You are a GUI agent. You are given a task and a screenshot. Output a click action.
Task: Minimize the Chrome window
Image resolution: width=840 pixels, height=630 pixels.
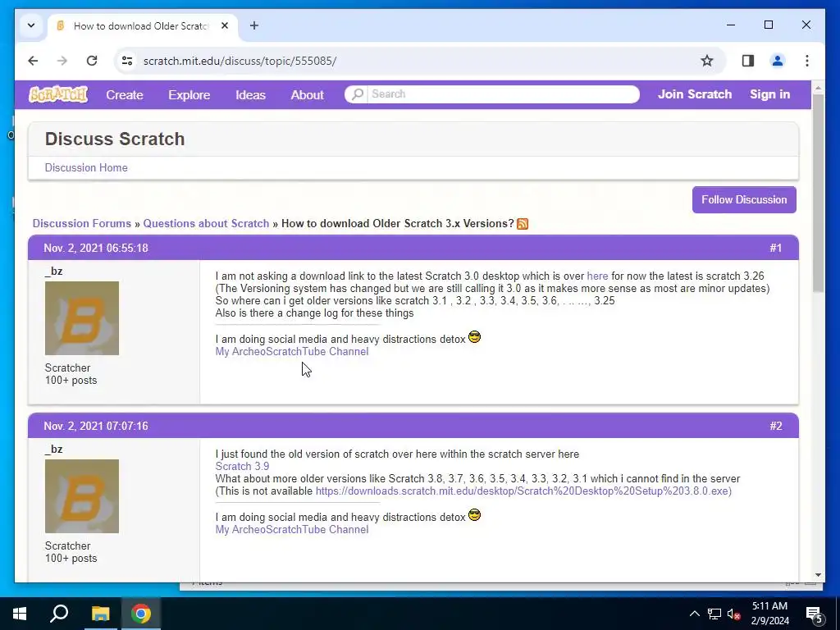pyautogui.click(x=731, y=25)
